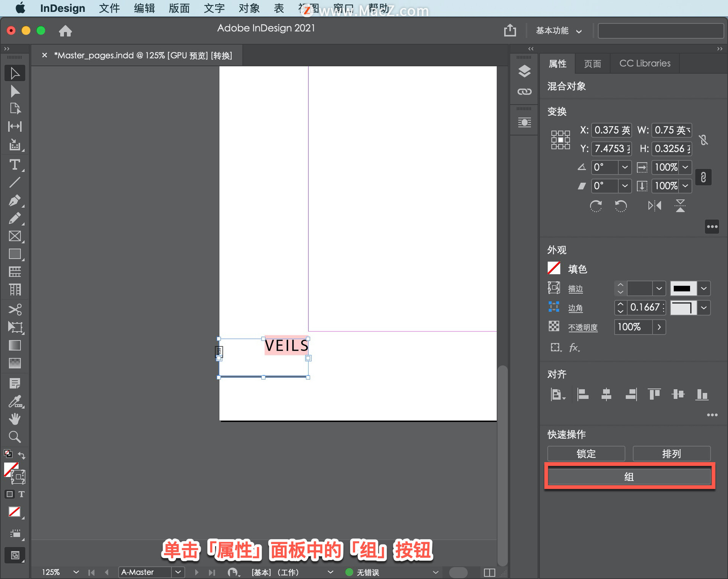Open the Layers panel icon
This screenshot has height=579, width=728.
coord(524,71)
